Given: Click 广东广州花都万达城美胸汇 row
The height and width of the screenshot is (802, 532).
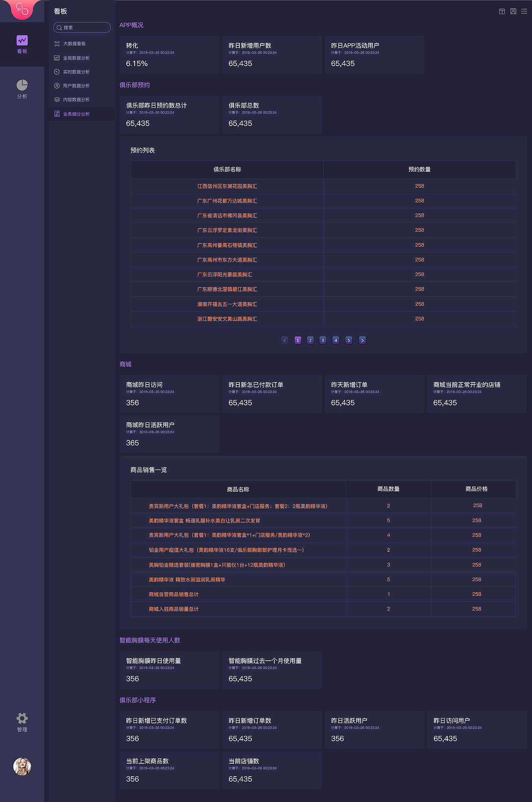Looking at the screenshot, I should (323, 201).
